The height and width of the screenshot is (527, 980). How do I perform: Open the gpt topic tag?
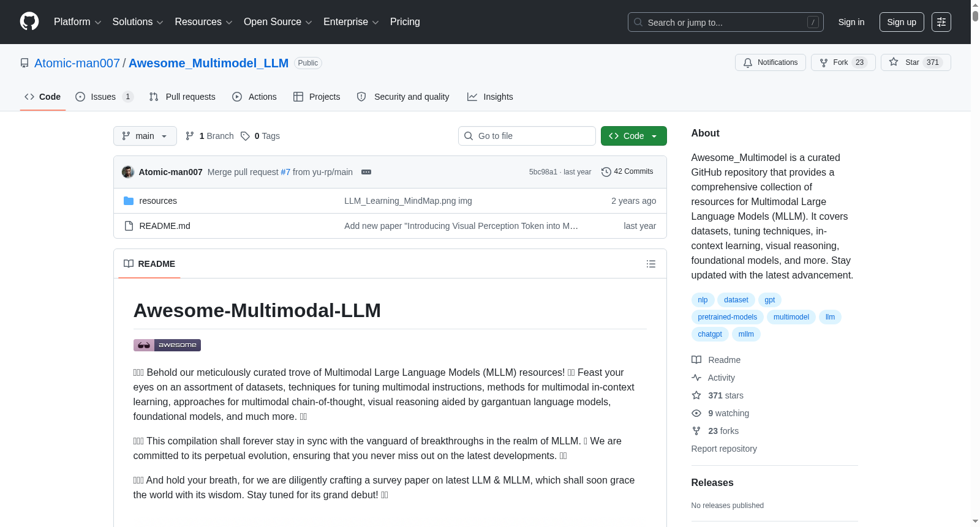click(x=770, y=300)
